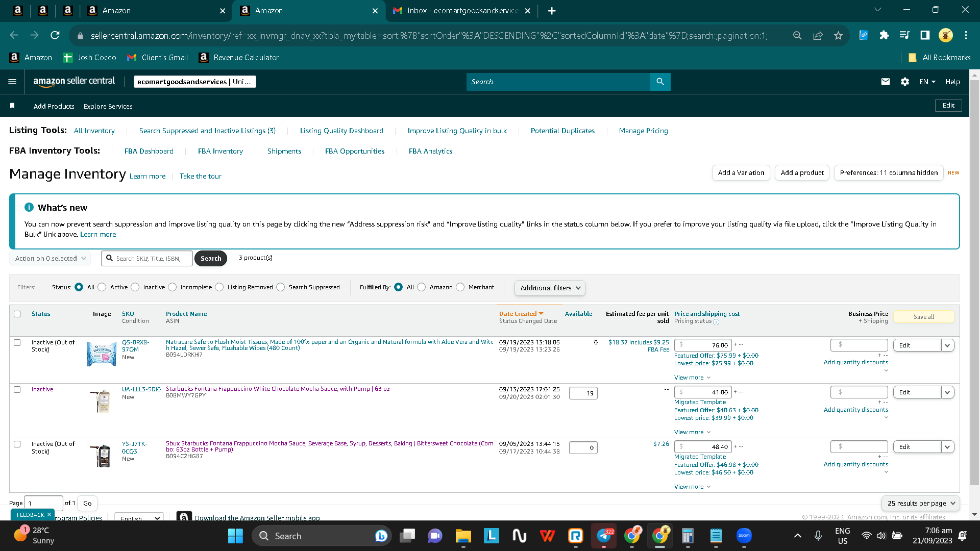Click the Amazon Seller Central logo
The width and height of the screenshot is (980, 551).
(74, 82)
